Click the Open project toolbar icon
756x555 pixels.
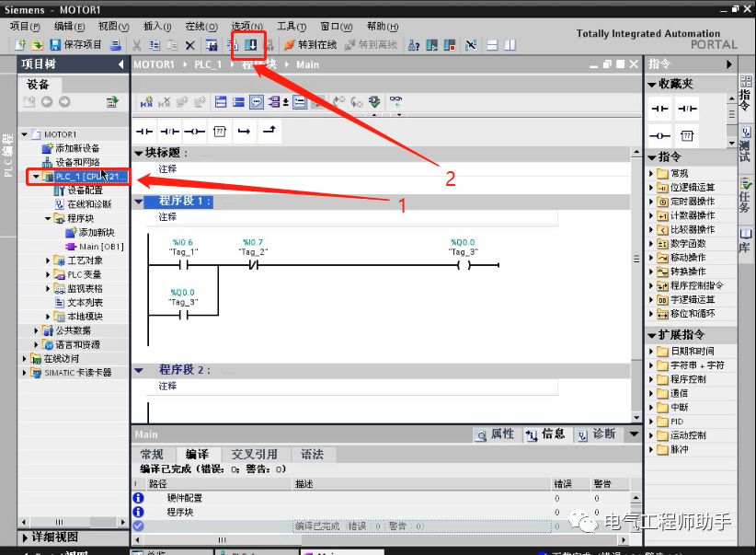tap(37, 45)
